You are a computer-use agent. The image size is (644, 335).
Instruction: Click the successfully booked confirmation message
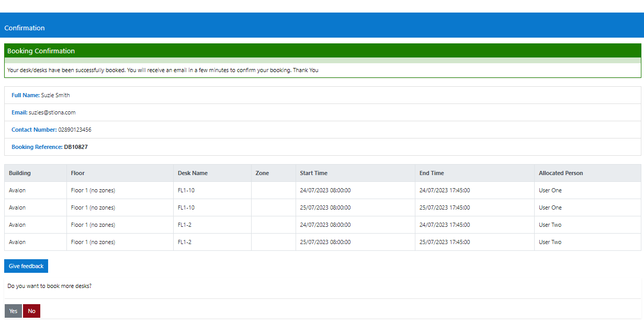[163, 70]
